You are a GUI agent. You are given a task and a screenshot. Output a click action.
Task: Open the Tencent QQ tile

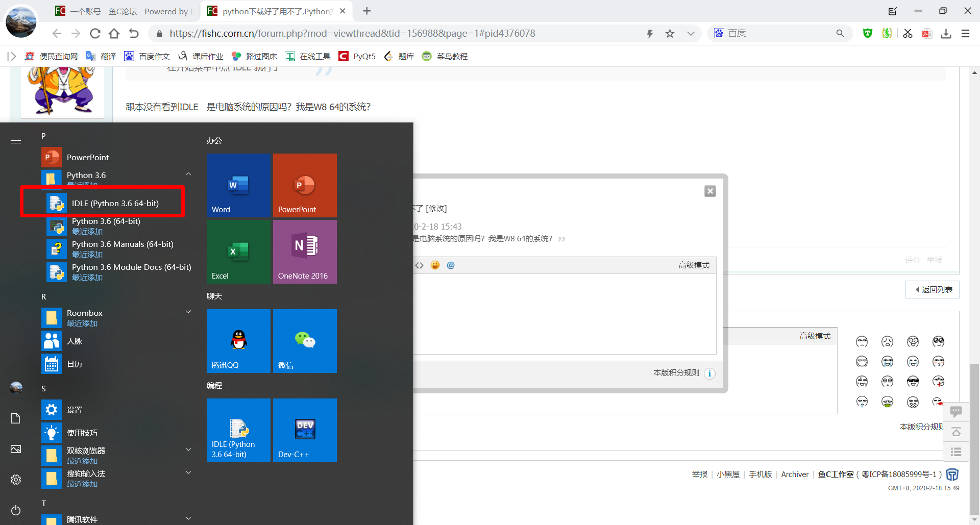pos(238,341)
